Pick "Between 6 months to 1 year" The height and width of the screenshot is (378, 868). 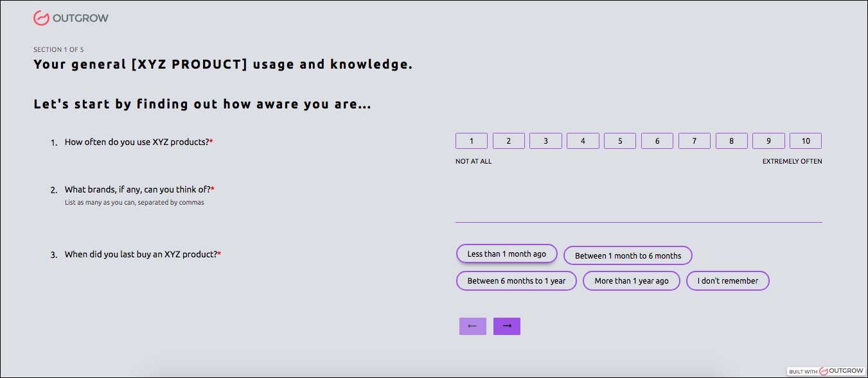516,281
